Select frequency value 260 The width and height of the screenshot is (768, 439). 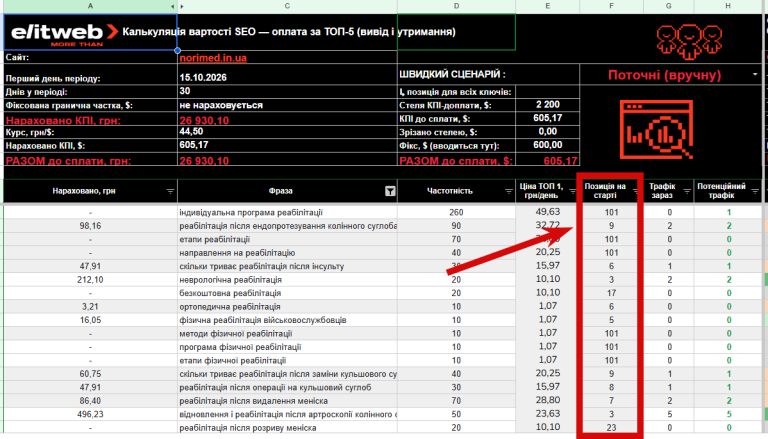coord(456,212)
